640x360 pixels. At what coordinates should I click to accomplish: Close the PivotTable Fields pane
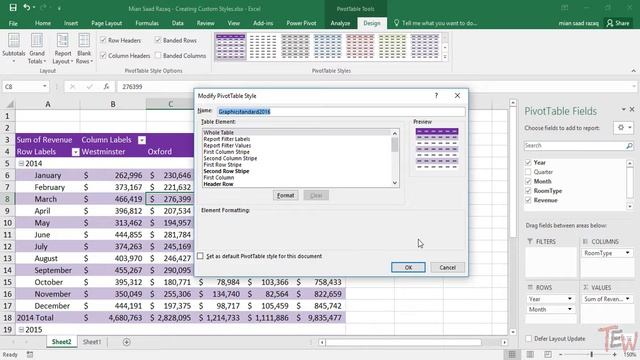pyautogui.click(x=632, y=109)
